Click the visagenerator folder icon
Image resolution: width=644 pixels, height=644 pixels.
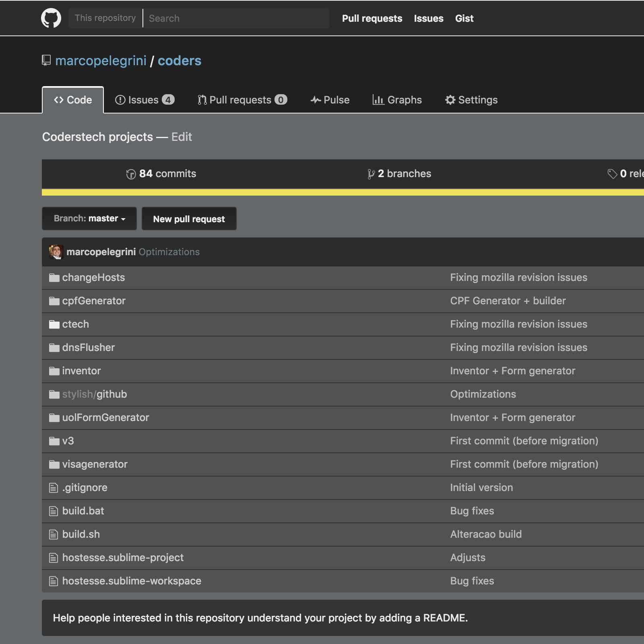click(x=54, y=464)
